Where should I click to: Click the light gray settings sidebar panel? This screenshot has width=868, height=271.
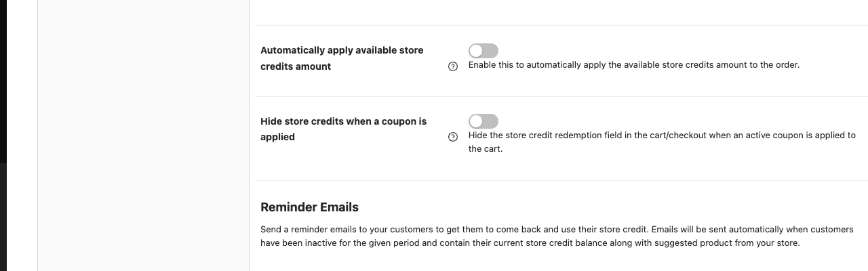pos(143,135)
